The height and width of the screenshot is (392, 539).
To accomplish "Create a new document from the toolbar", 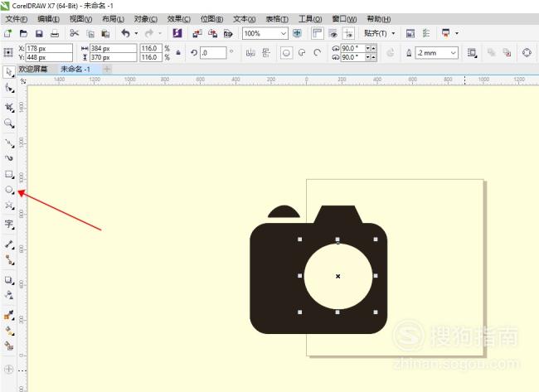I will [7, 33].
